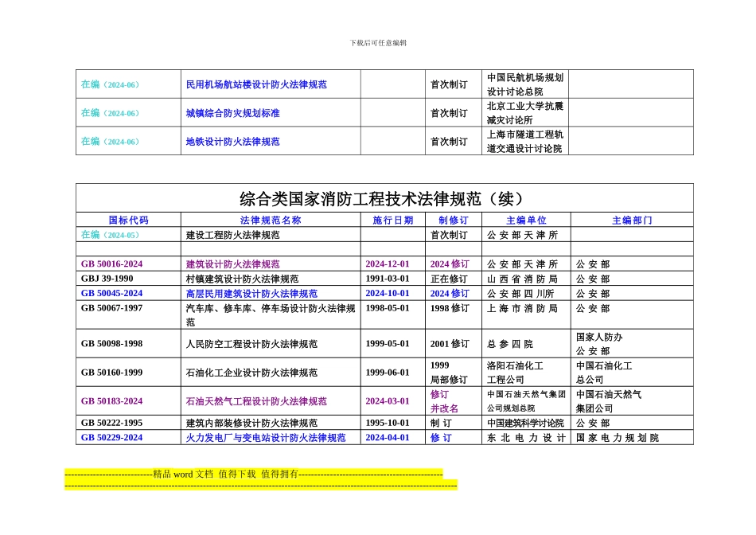Screen dimensions: 756x535
Task: Click 中国石油天然气集团公司规划总院 cell
Action: point(526,401)
